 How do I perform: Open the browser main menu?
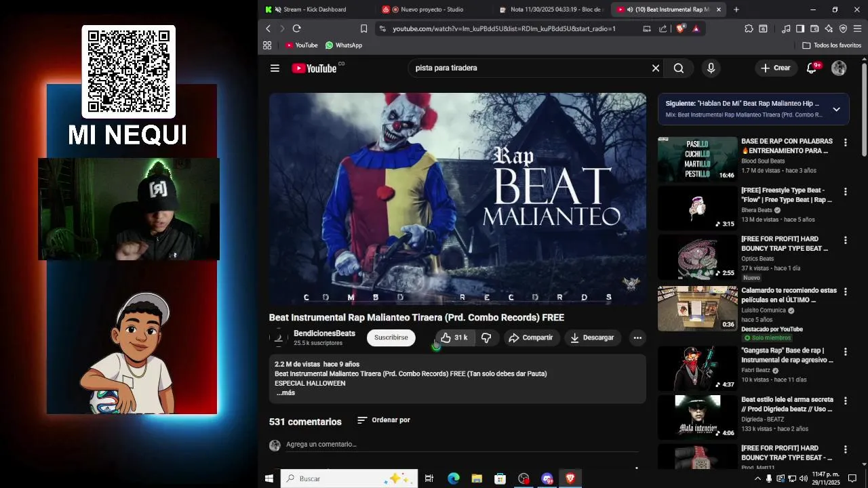tap(857, 28)
